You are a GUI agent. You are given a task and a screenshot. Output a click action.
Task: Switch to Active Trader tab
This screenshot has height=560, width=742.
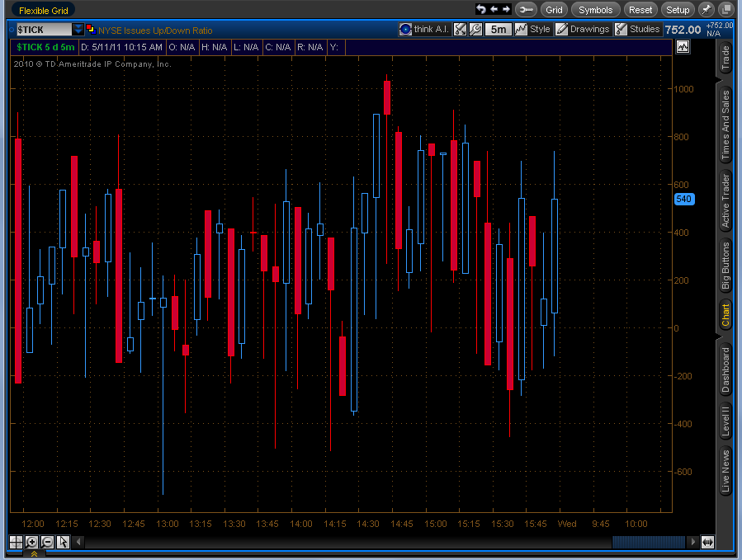(x=725, y=200)
